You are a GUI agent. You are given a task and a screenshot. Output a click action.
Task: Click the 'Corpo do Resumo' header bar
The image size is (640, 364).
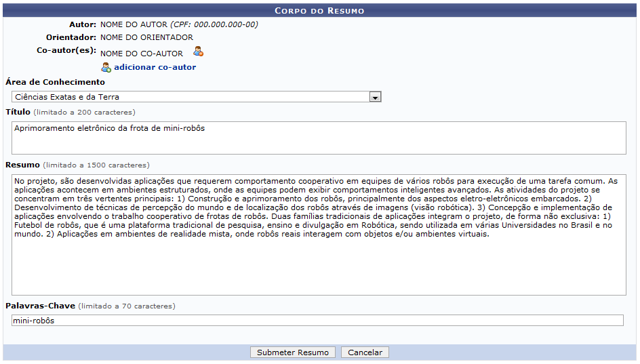[319, 11]
